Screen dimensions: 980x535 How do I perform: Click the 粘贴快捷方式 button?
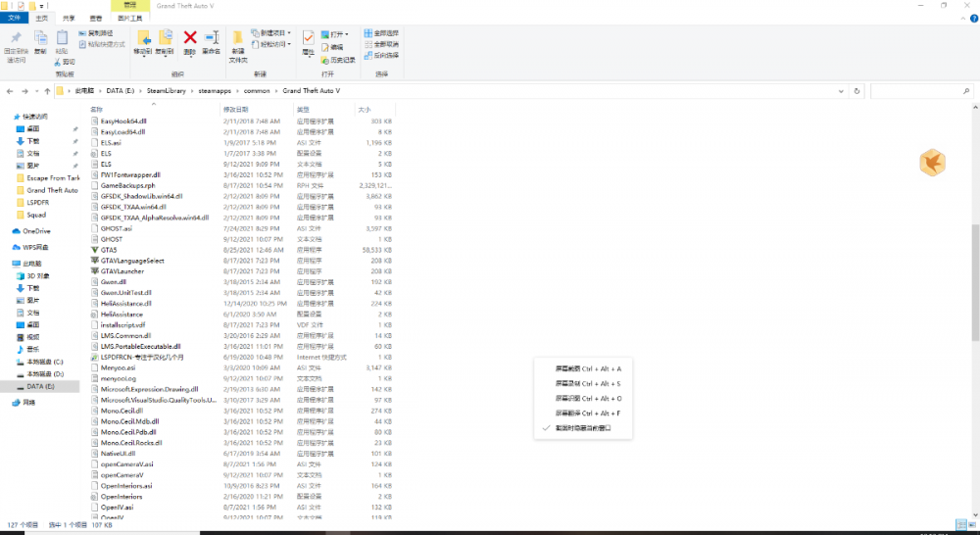tap(102, 44)
